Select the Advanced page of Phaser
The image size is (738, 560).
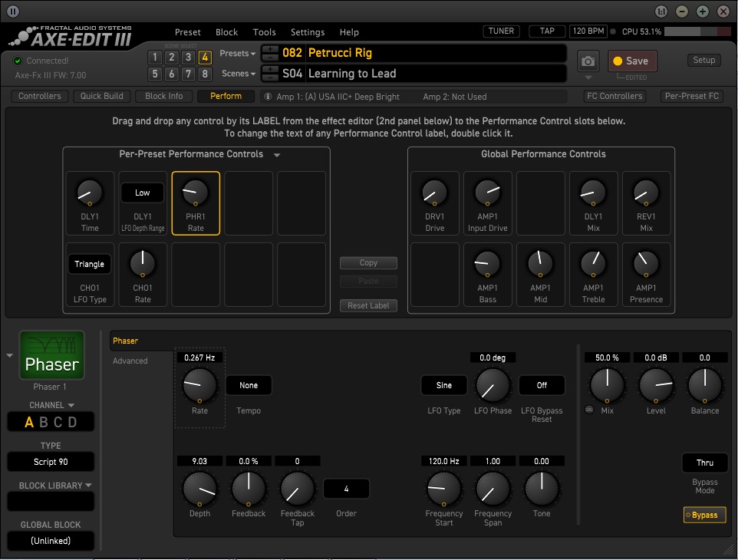pos(130,361)
